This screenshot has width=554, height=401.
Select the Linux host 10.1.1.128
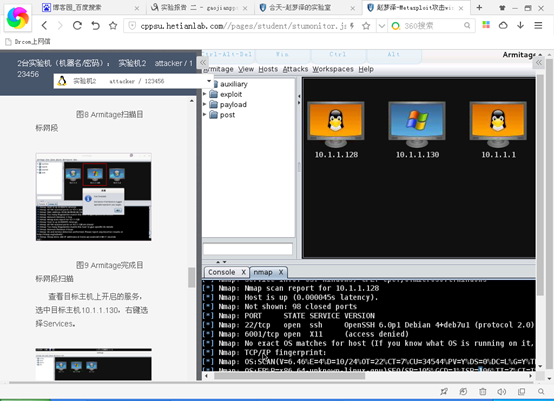[336, 130]
